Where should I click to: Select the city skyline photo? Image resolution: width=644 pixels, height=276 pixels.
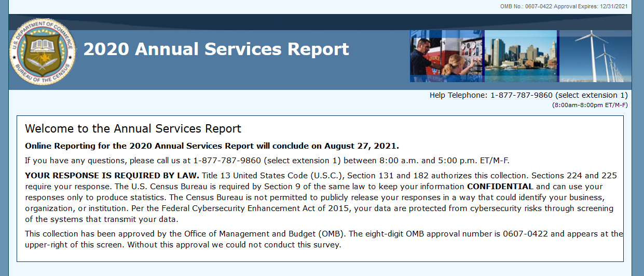pos(520,56)
